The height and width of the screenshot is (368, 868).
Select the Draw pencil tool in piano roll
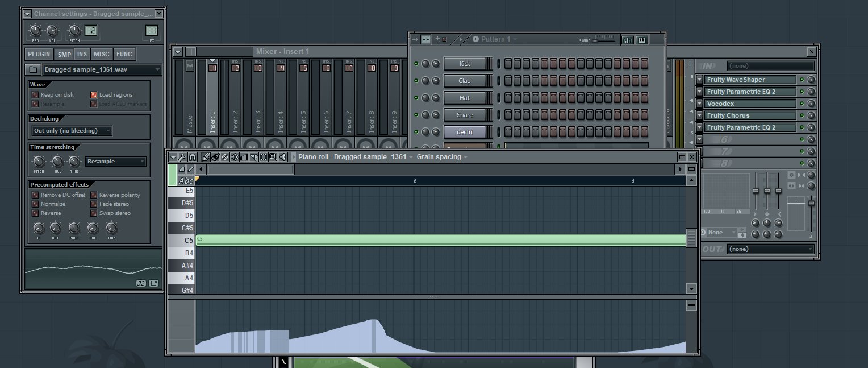[206, 157]
